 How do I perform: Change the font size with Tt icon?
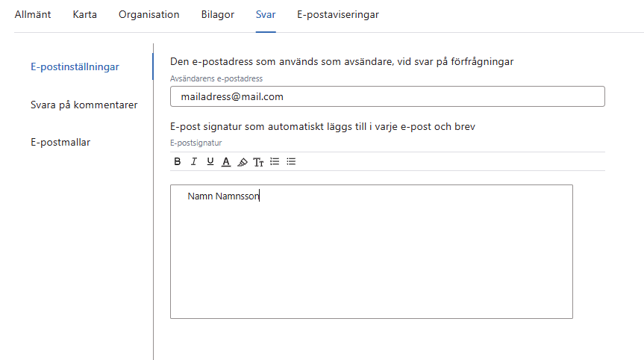pos(258,161)
